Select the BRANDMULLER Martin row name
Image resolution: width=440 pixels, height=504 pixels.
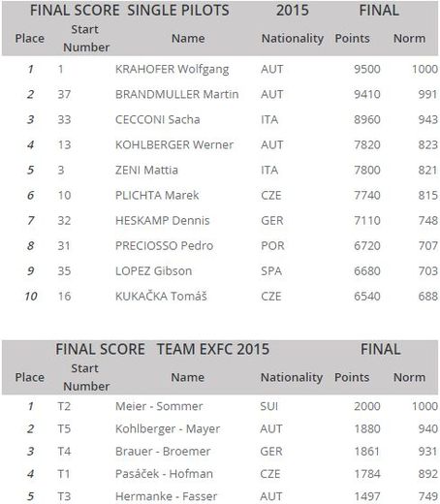177,94
